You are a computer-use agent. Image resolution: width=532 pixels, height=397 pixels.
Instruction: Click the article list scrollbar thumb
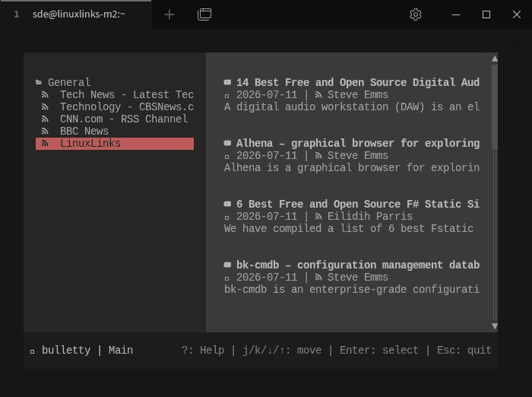tap(495, 107)
